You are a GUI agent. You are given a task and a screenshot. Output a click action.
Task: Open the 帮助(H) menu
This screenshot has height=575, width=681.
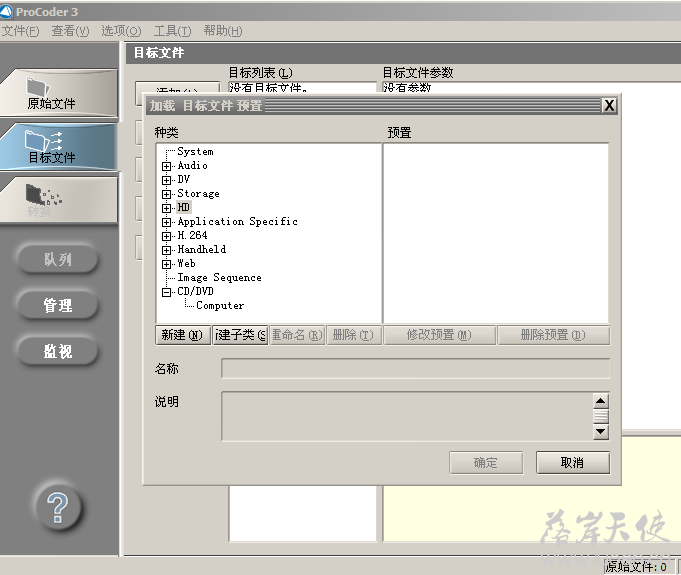point(223,31)
